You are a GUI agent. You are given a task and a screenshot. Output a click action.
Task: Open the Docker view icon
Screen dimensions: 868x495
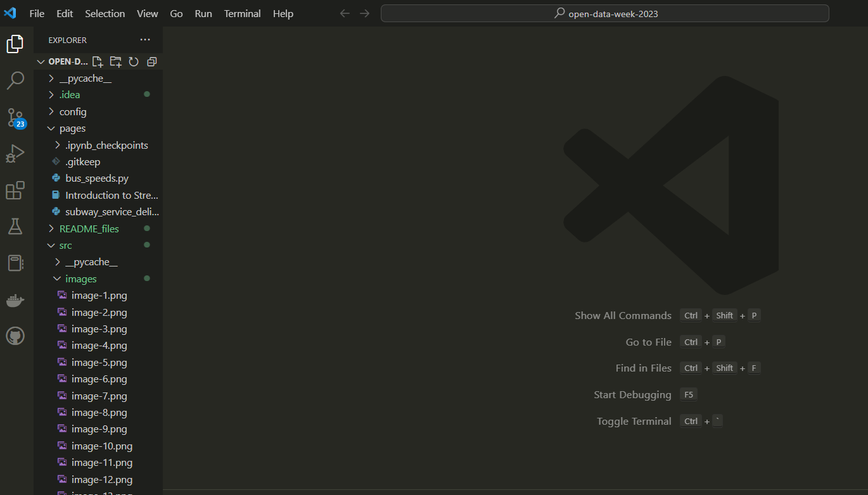click(x=15, y=300)
